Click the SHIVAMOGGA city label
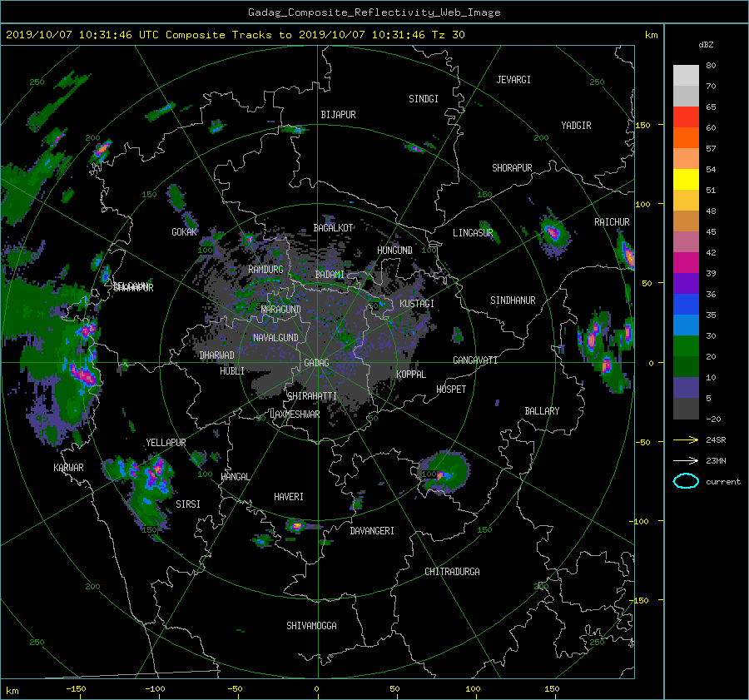The image size is (749, 700). (311, 625)
